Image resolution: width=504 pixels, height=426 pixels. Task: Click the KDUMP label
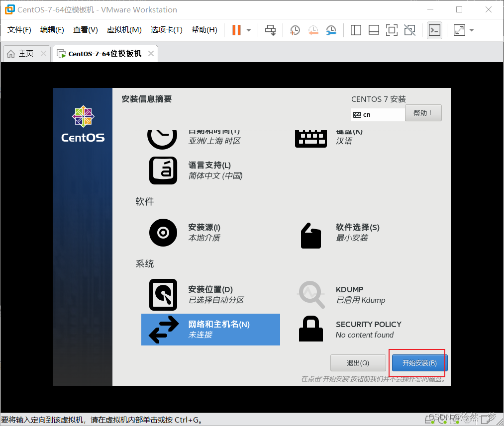tap(349, 290)
